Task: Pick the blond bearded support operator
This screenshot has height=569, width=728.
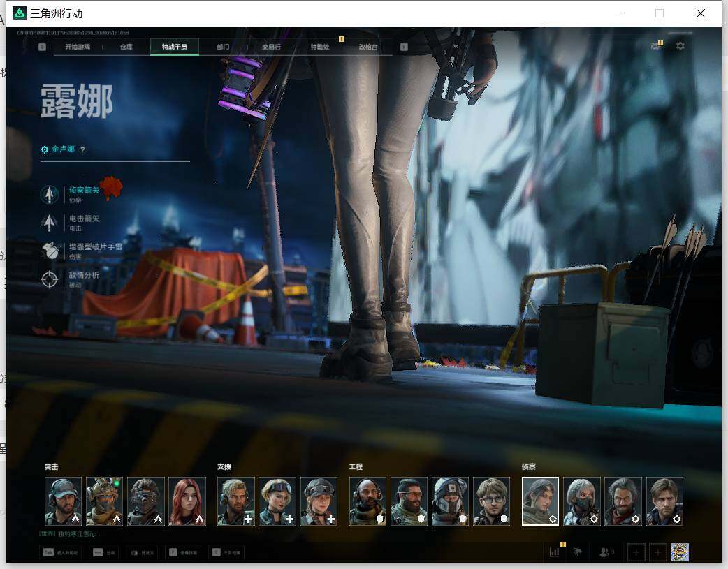Action: click(x=236, y=501)
